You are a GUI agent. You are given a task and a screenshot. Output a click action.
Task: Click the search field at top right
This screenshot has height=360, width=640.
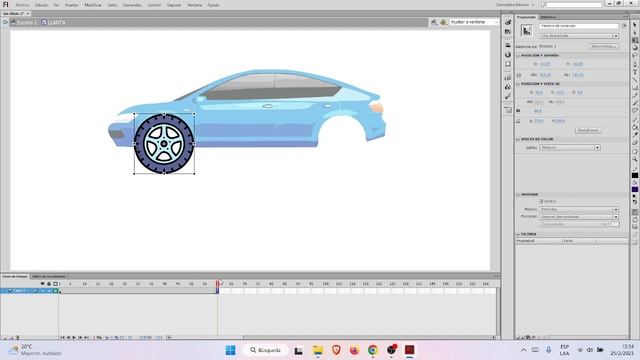coord(571,4)
